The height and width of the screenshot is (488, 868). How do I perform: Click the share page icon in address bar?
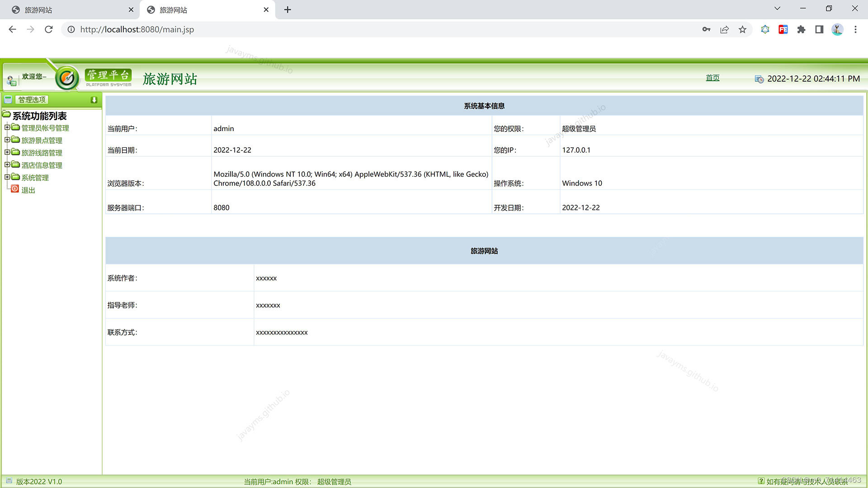click(724, 29)
